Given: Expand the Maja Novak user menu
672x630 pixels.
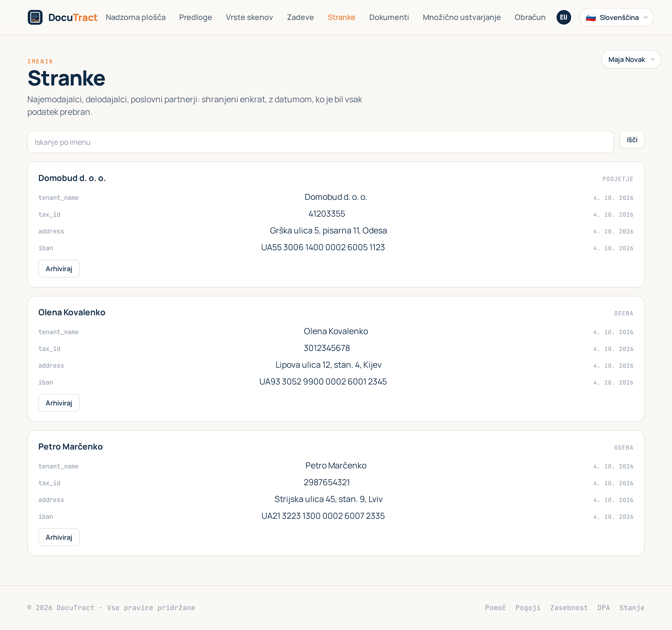Looking at the screenshot, I should coord(631,60).
